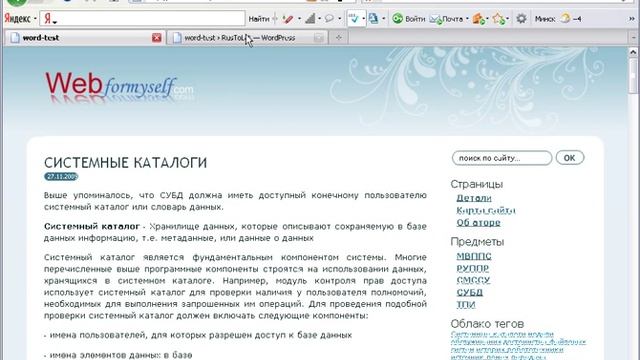
Task: Open the Об авторе page link
Action: click(x=478, y=222)
